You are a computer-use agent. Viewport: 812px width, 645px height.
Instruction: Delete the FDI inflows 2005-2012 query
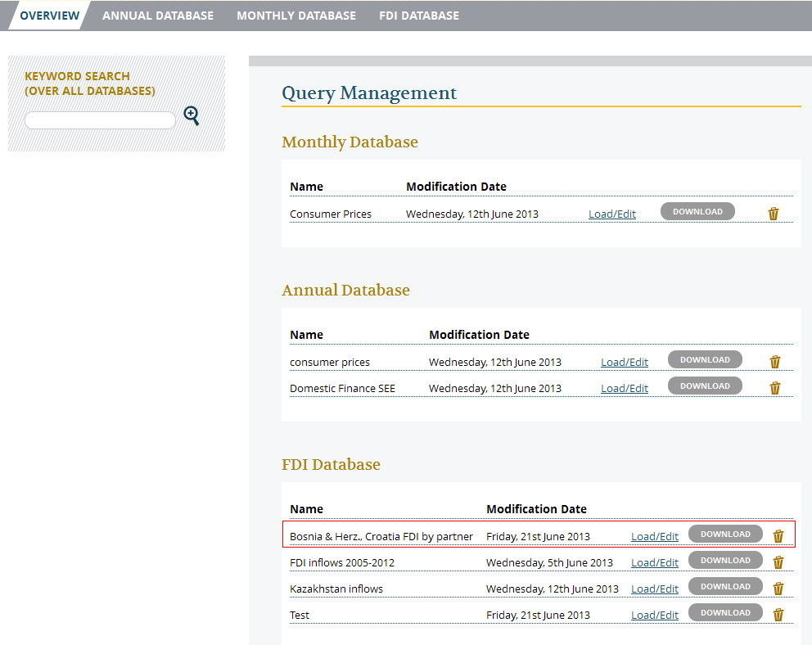778,562
